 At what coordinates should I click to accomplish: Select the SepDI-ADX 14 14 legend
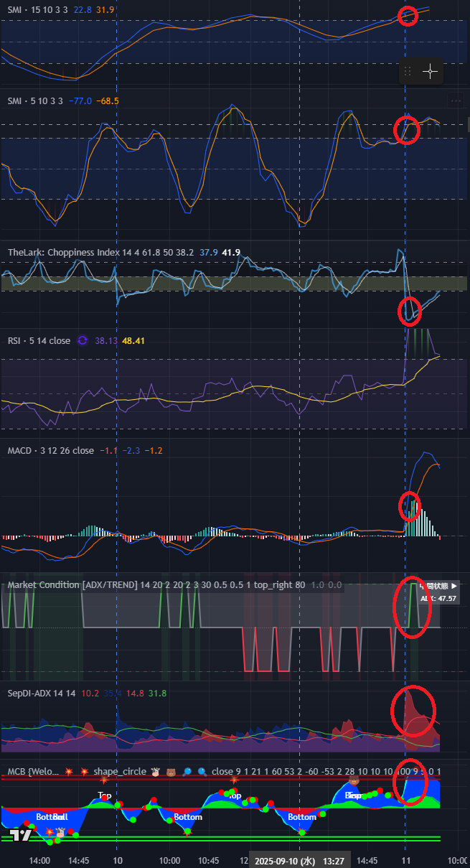coord(42,693)
